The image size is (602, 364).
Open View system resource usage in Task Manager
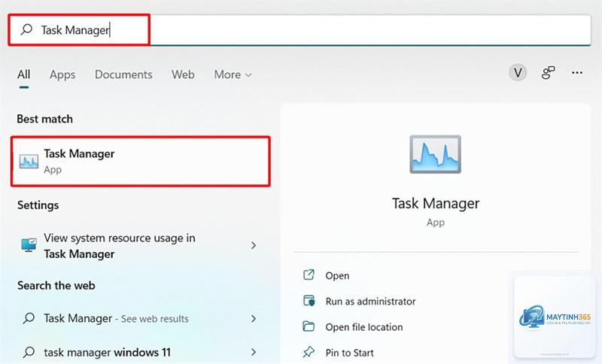pyautogui.click(x=141, y=245)
